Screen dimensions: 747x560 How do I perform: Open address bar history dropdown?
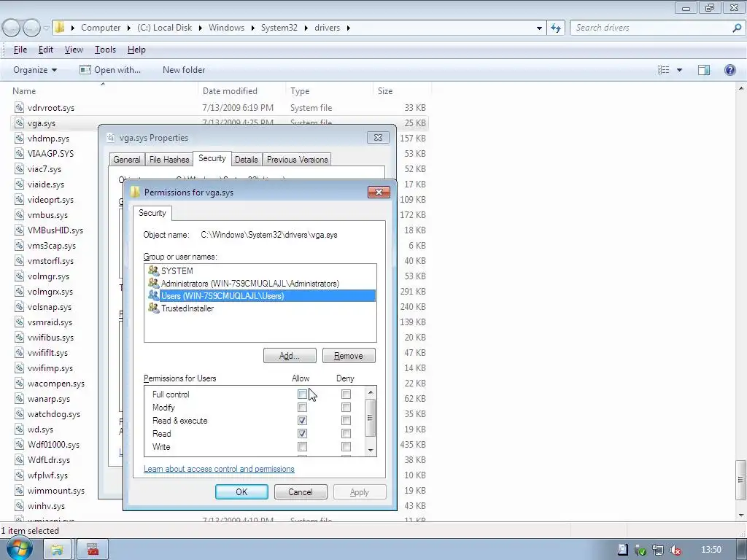(539, 28)
